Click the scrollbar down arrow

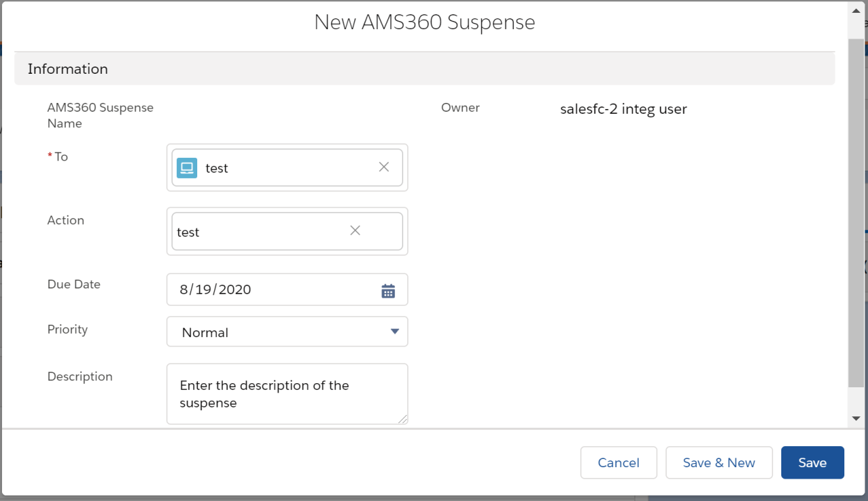pos(856,419)
